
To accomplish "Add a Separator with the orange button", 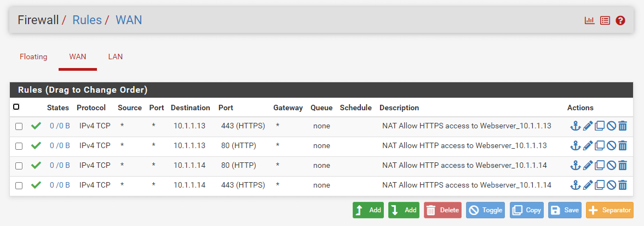I will tap(610, 210).
